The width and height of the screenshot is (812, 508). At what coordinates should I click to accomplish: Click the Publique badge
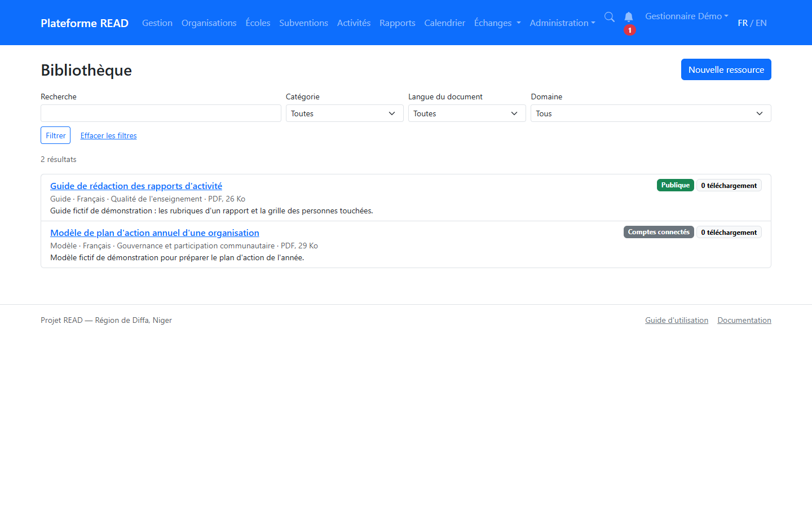[676, 185]
